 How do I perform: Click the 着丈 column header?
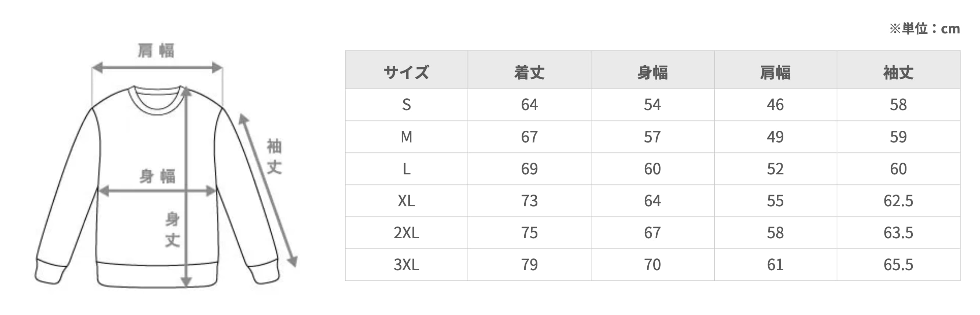(x=529, y=72)
